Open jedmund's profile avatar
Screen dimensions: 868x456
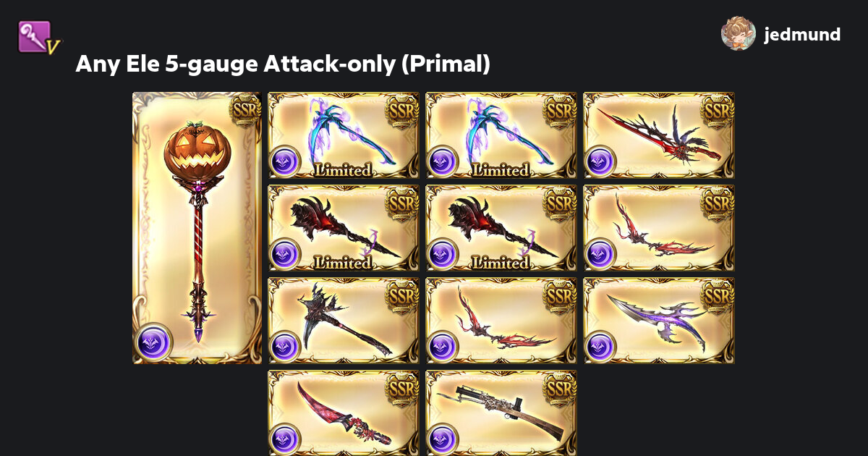click(x=738, y=33)
